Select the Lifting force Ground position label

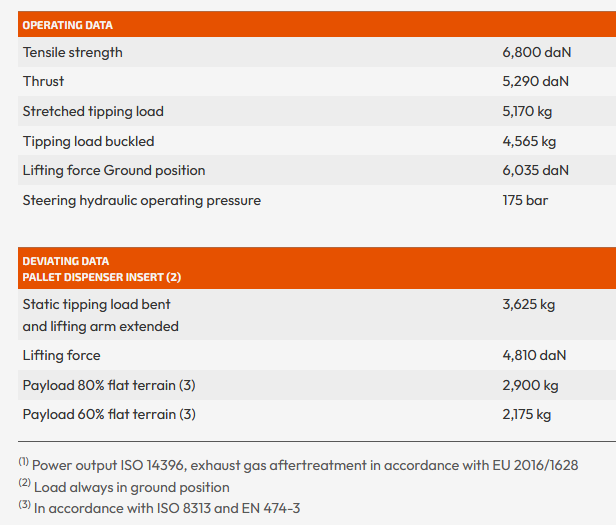(x=114, y=170)
